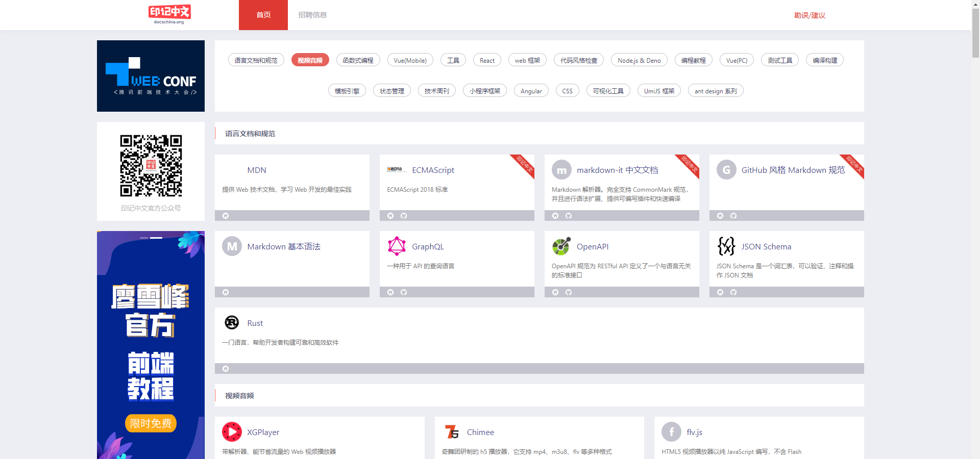Open the flv.js card title link
The height and width of the screenshot is (459, 980).
[x=694, y=432]
